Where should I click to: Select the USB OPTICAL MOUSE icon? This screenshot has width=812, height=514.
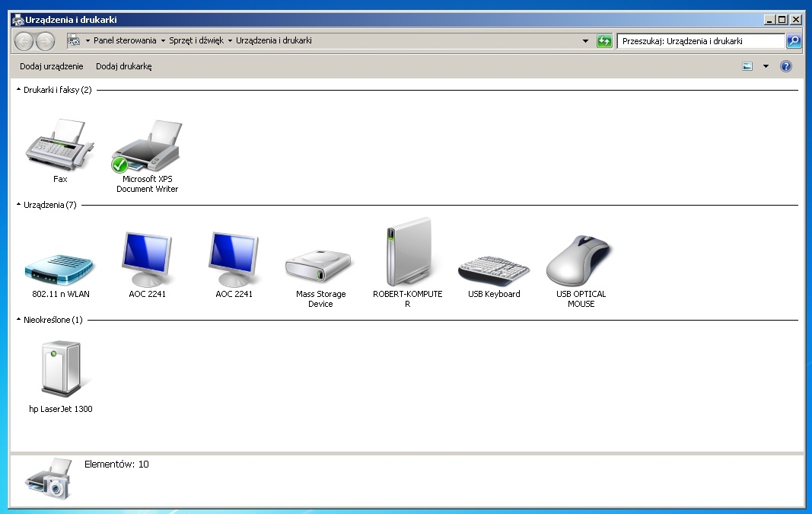pyautogui.click(x=579, y=260)
